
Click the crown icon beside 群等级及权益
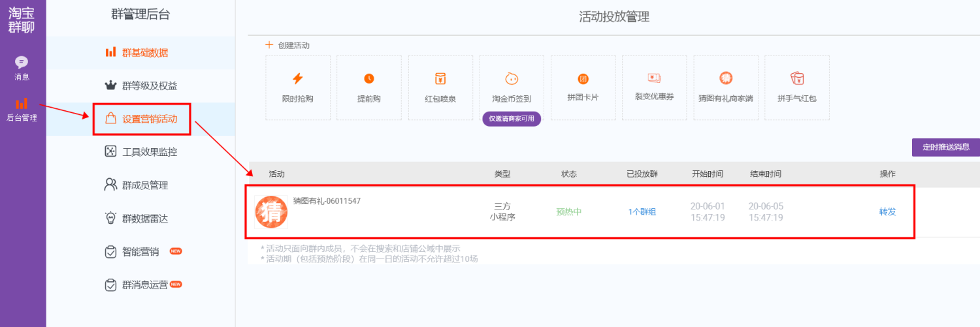pyautogui.click(x=110, y=86)
